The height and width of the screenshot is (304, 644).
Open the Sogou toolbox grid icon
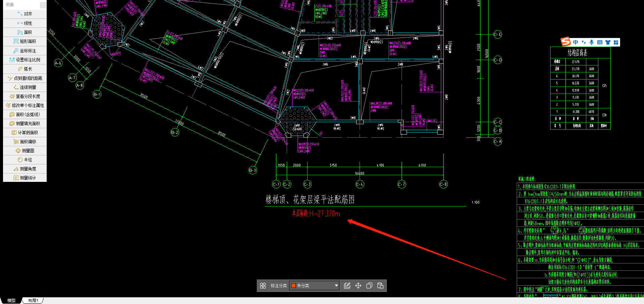click(x=616, y=42)
